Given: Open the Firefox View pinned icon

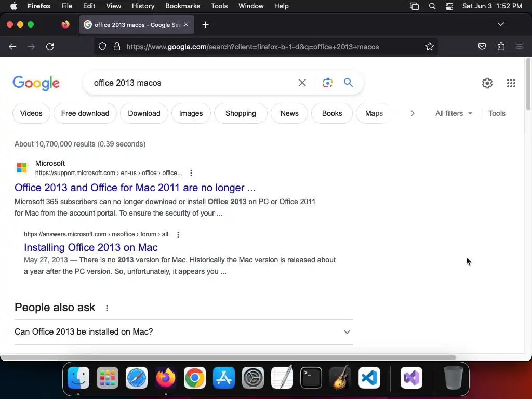Looking at the screenshot, I should (x=65, y=24).
